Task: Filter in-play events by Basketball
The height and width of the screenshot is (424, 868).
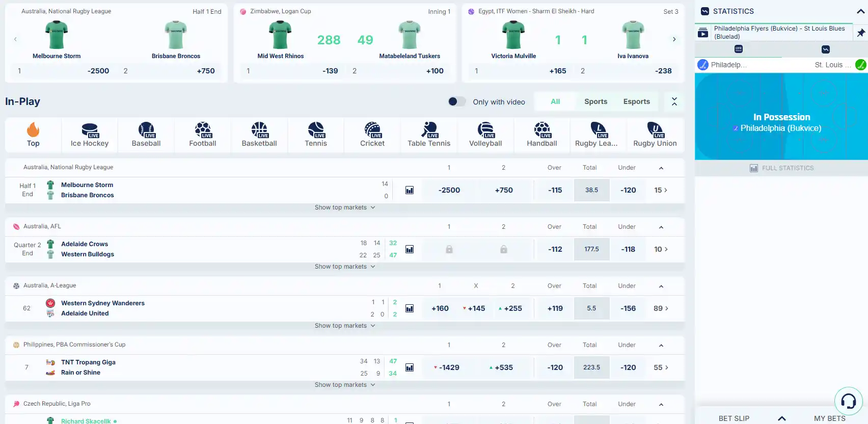Action: click(x=259, y=135)
